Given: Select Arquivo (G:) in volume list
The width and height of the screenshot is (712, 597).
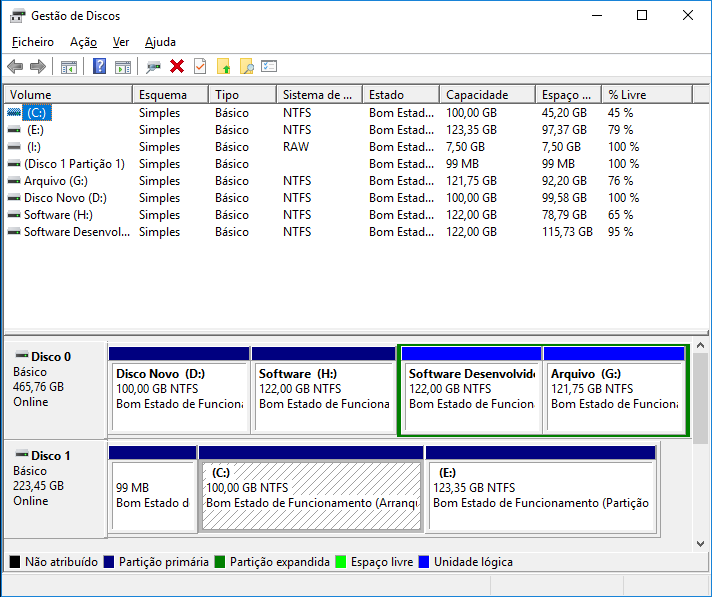Looking at the screenshot, I should [x=56, y=181].
